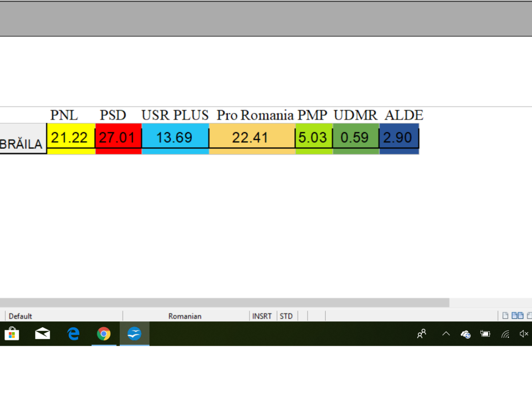The height and width of the screenshot is (399, 532).
Task: Switch to Google Chrome in taskbar
Action: [104, 334]
